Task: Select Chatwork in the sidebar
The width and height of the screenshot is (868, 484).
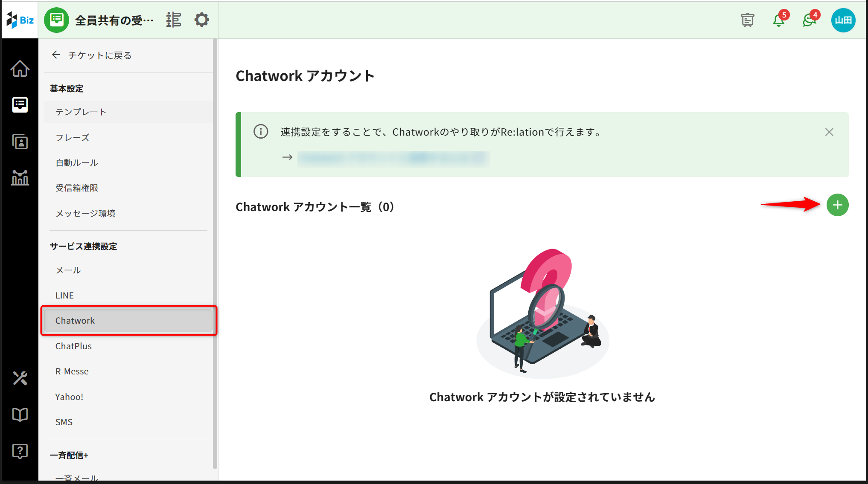Action: (128, 321)
